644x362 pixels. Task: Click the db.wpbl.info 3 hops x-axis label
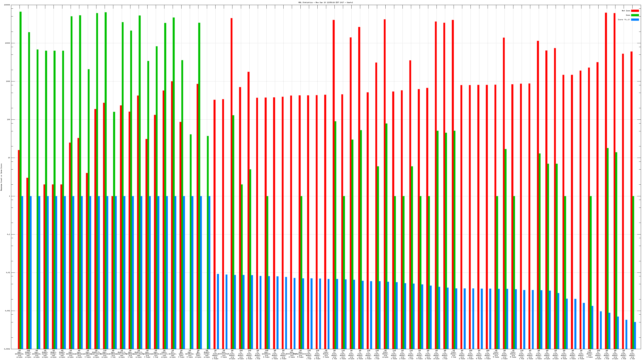tap(181, 354)
